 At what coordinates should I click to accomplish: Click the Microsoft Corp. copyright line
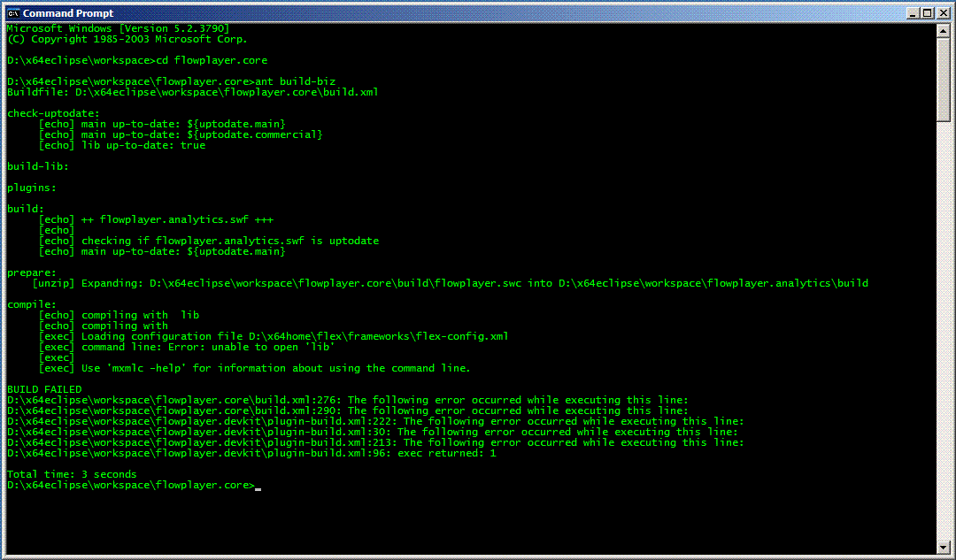pos(127,39)
